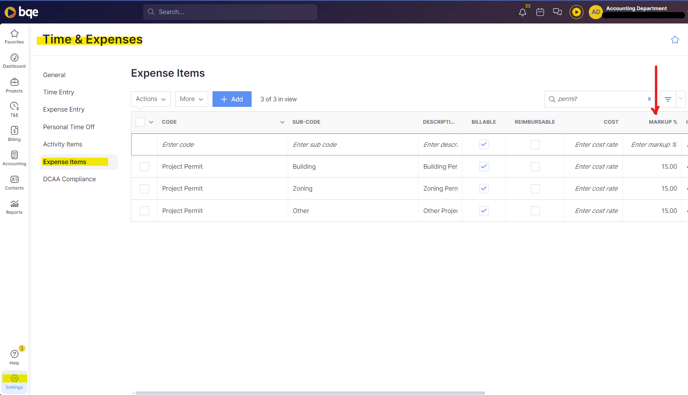The image size is (688, 395).
Task: Uncheck Billable for Building permit row
Action: point(484,166)
